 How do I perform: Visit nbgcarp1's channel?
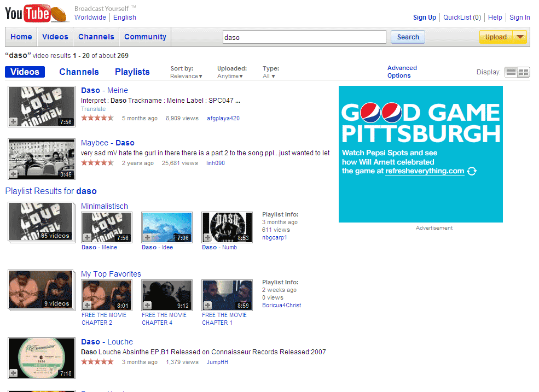[x=274, y=237]
